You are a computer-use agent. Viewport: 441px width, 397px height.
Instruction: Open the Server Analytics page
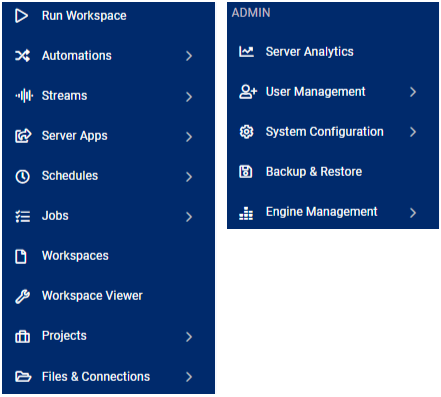310,52
